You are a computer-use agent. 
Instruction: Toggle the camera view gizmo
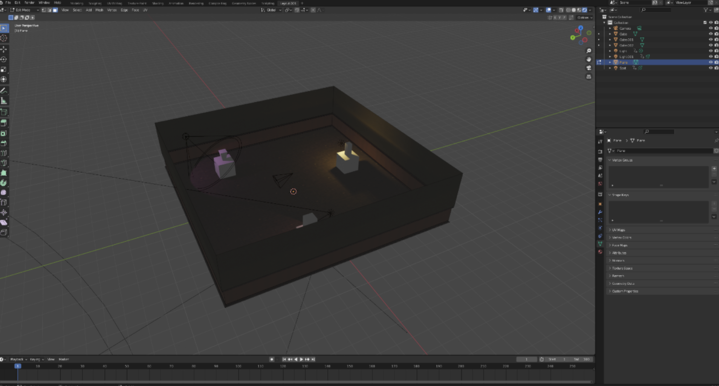click(589, 68)
